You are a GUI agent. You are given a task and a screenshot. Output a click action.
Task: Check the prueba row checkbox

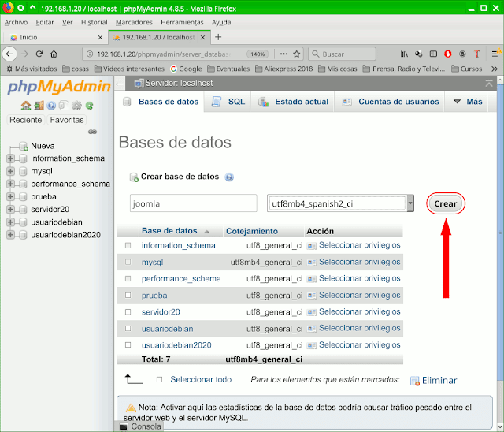click(x=128, y=295)
